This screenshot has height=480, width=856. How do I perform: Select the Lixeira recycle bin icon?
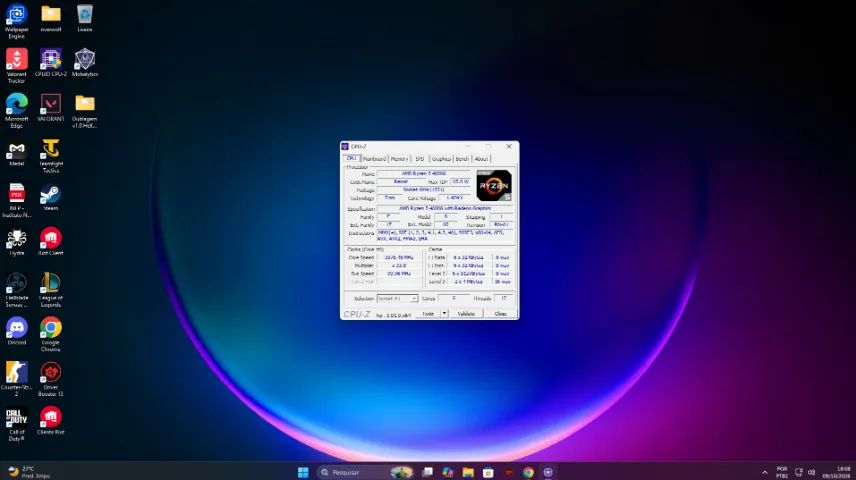point(85,18)
